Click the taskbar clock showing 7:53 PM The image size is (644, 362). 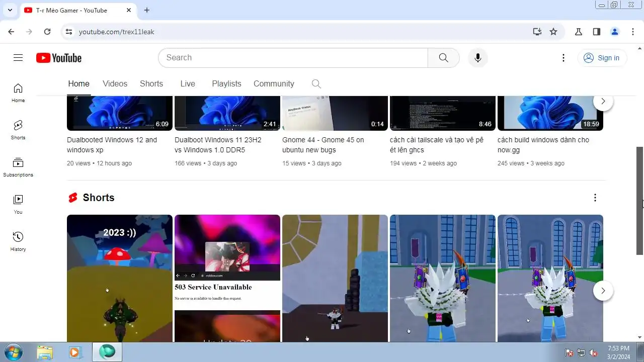click(x=618, y=352)
